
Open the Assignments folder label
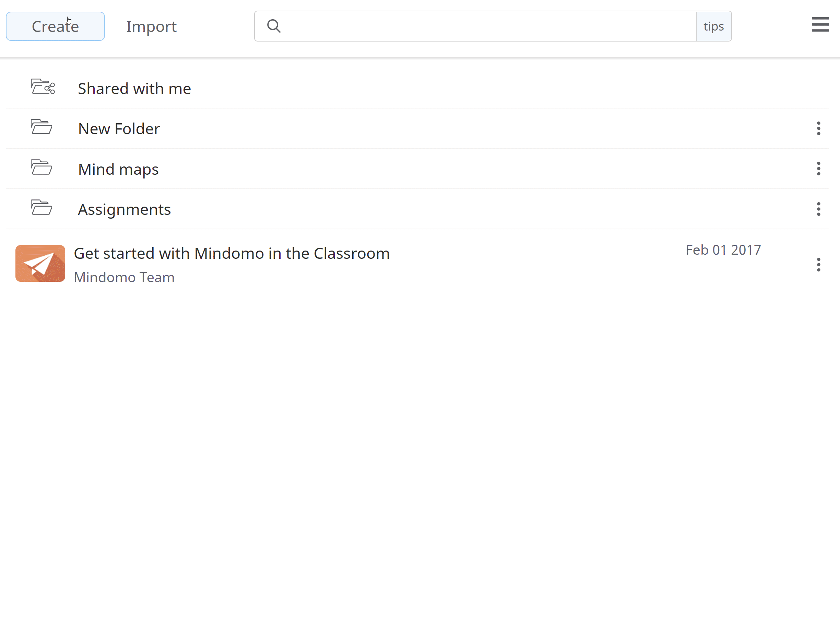tap(124, 209)
